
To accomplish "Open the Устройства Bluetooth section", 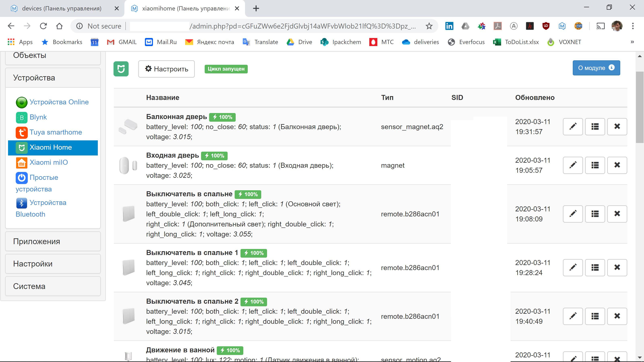I will pyautogui.click(x=41, y=208).
